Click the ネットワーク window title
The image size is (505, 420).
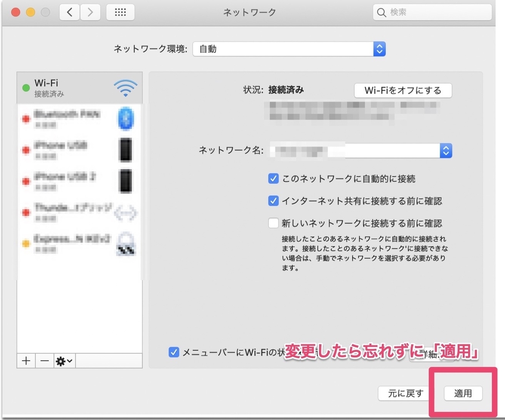click(x=250, y=13)
